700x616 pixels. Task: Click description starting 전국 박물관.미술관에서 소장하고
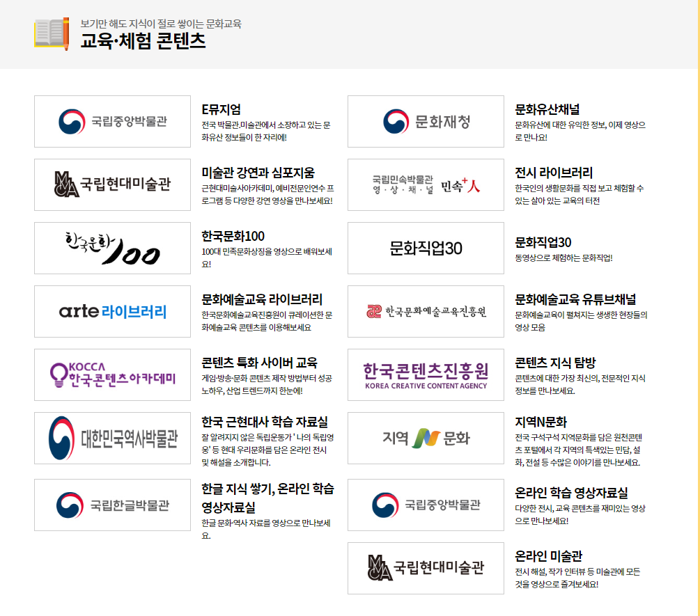click(266, 131)
